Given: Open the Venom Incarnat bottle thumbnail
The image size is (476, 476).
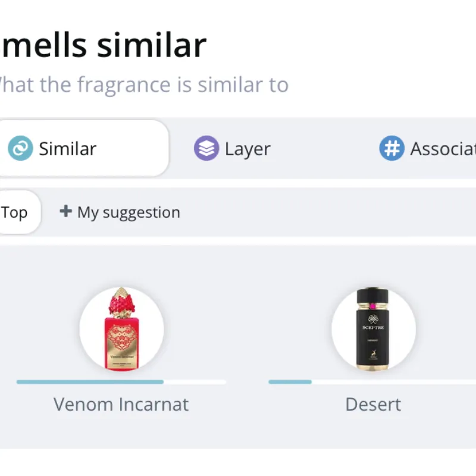Looking at the screenshot, I should 121,329.
